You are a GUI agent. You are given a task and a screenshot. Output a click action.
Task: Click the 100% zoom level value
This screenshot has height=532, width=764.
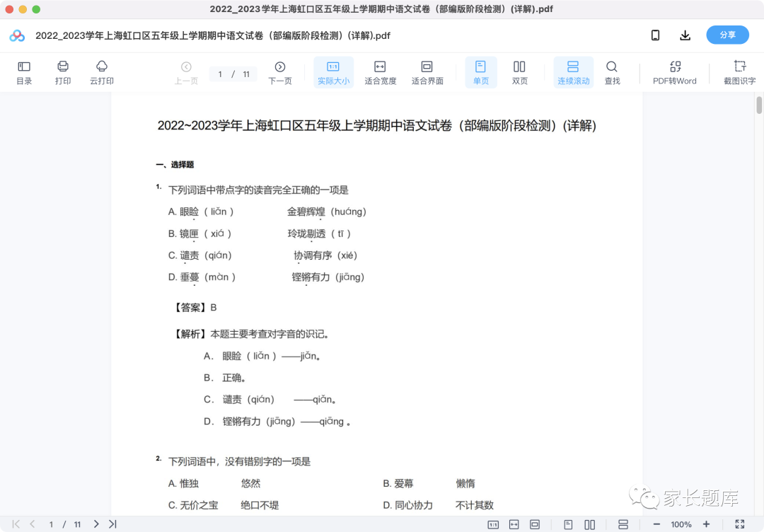point(681,525)
